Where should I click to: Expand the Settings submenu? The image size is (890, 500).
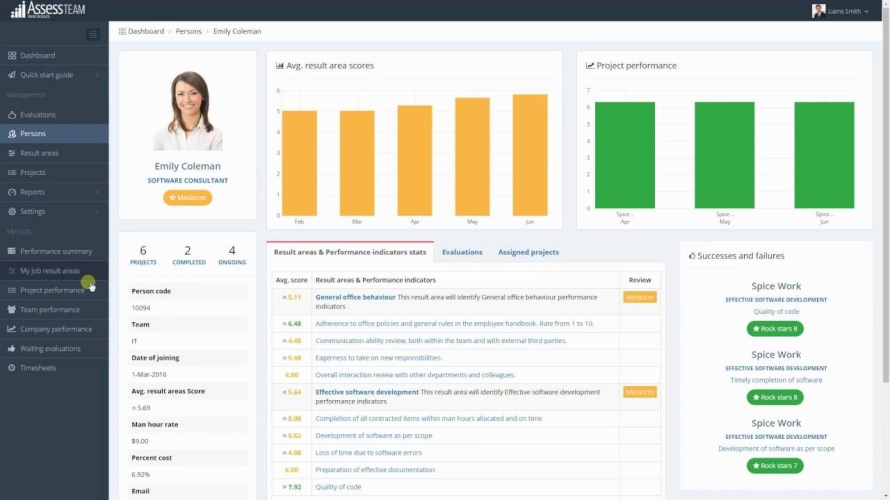[x=97, y=212]
